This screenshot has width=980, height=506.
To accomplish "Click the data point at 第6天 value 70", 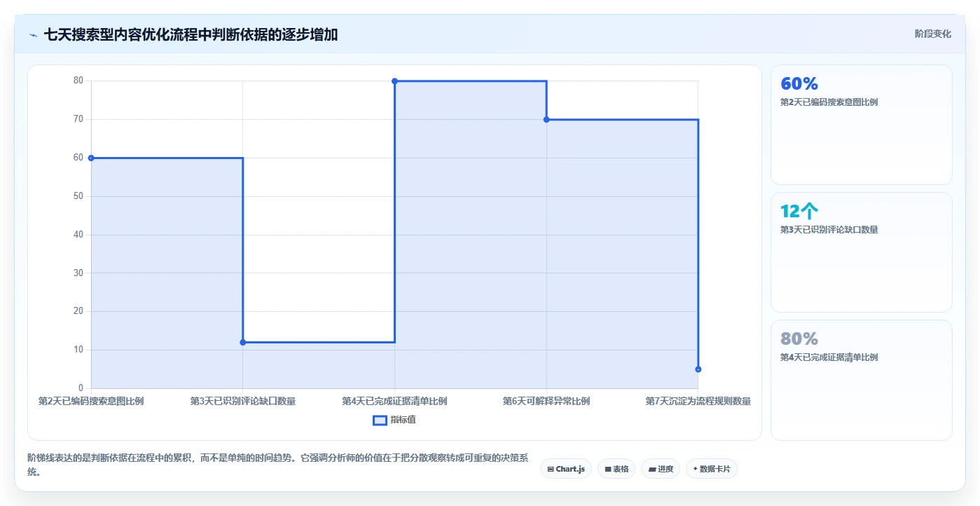I will [546, 119].
